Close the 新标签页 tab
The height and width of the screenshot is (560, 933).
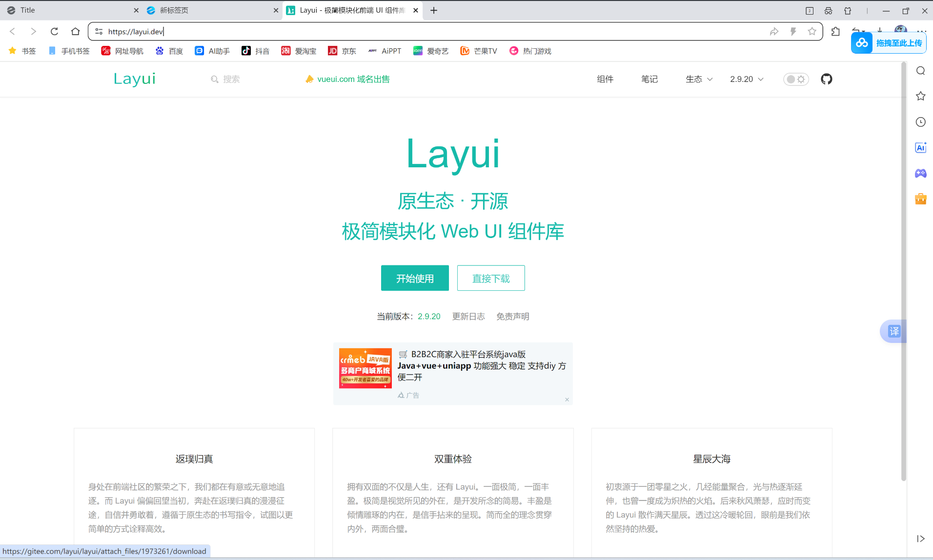[276, 10]
